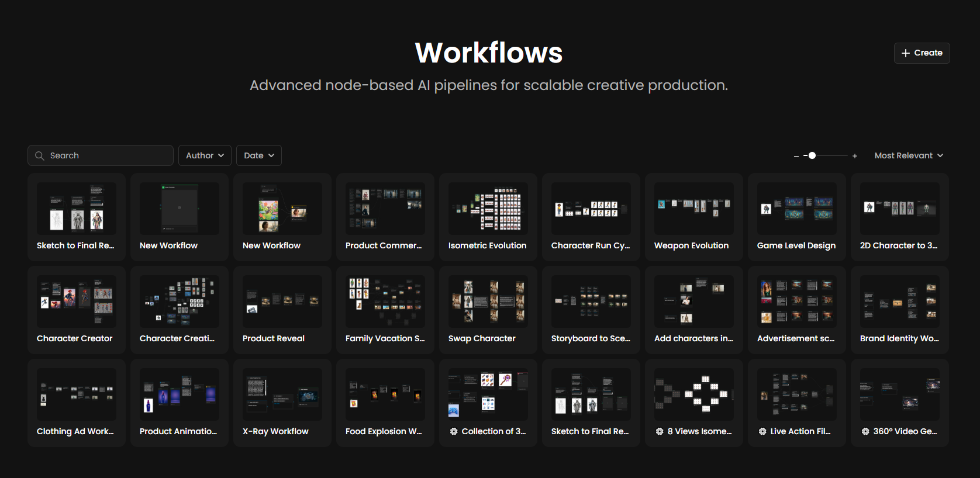
Task: Click gear icon on 8 Views Isometric card
Action: [660, 431]
